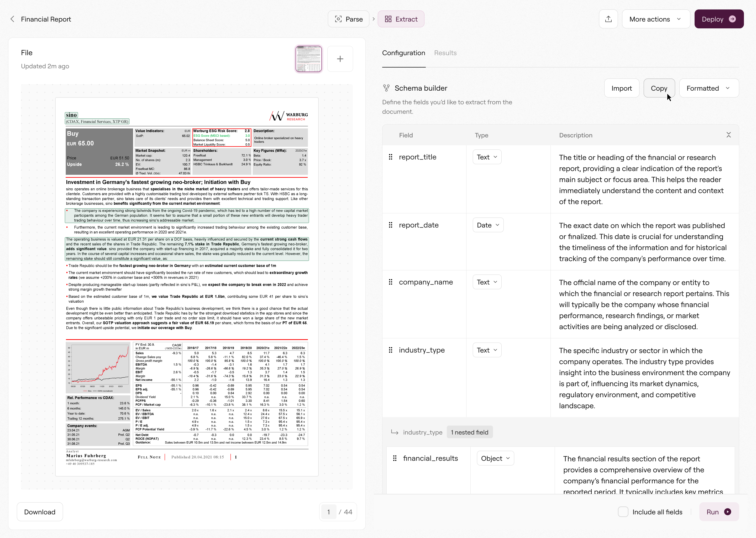Click the financial_results field name
The width and height of the screenshot is (756, 538).
coord(430,458)
